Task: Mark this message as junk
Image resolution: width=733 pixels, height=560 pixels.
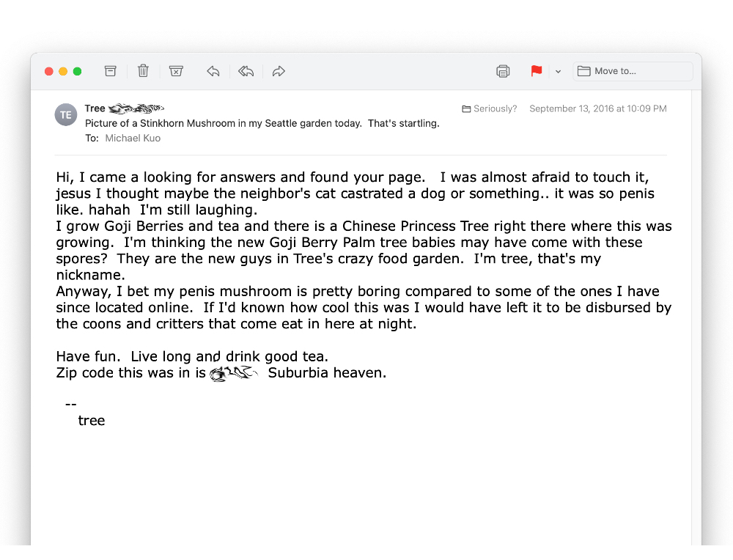Action: coord(176,71)
